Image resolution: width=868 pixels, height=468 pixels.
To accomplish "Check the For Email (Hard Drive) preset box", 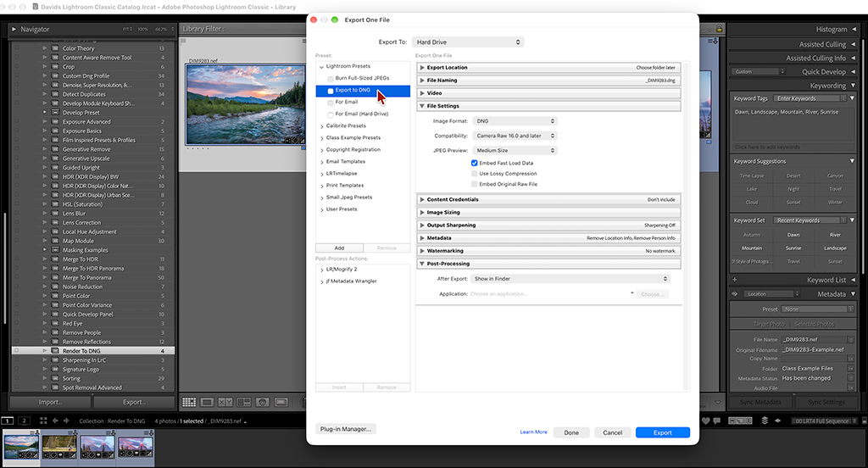I will click(331, 114).
